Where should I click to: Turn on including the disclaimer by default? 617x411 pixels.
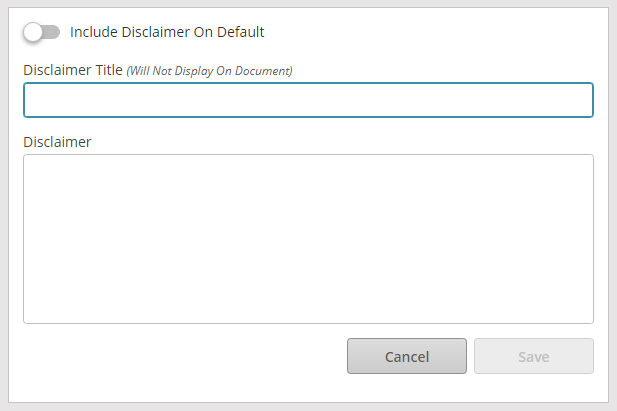[x=41, y=32]
